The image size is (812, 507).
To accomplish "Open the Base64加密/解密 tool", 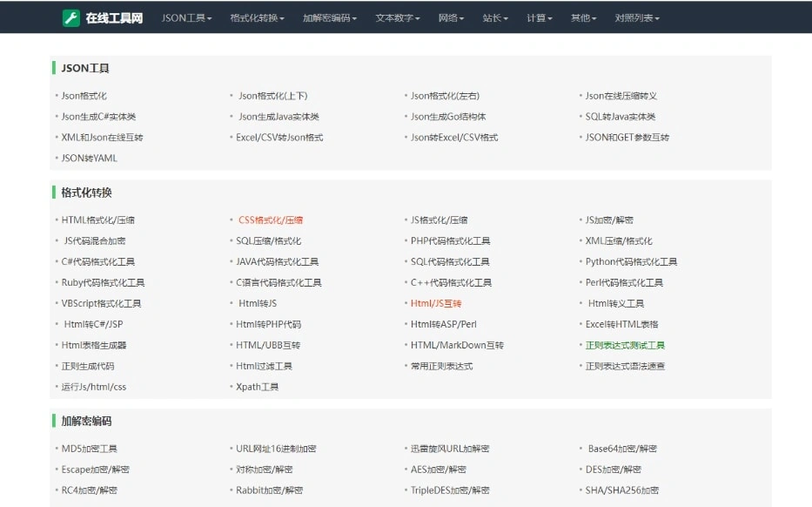I will point(622,450).
